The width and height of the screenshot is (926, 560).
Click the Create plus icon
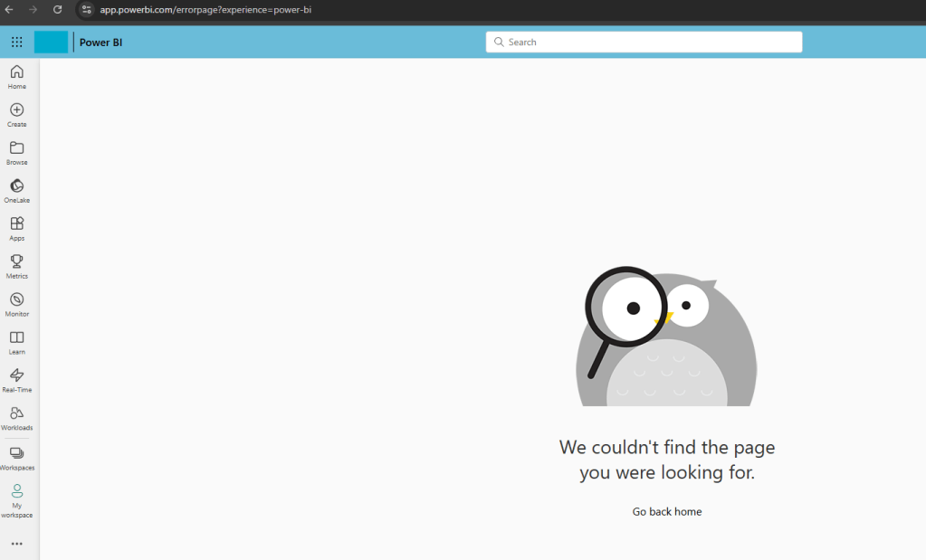[x=16, y=115]
